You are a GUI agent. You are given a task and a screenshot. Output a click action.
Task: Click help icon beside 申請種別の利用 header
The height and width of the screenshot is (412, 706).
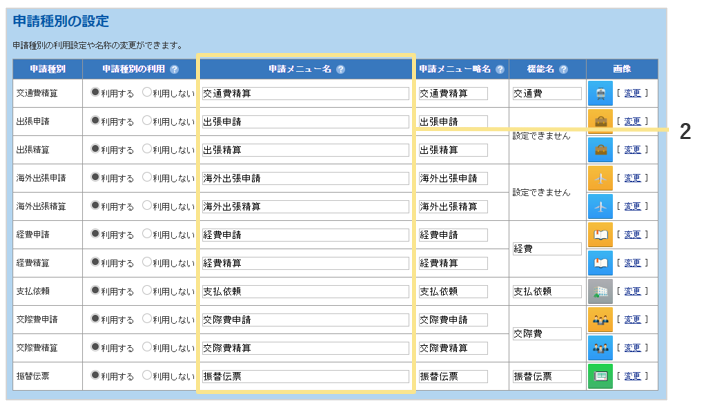click(x=174, y=69)
